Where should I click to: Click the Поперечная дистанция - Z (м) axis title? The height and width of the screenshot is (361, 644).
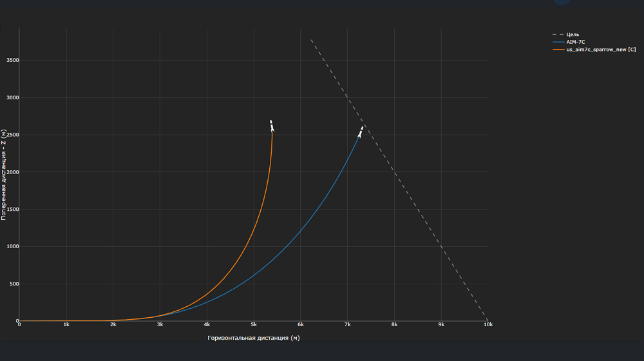point(4,175)
